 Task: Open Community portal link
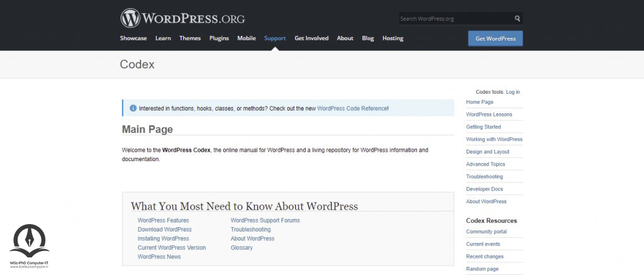tap(486, 232)
